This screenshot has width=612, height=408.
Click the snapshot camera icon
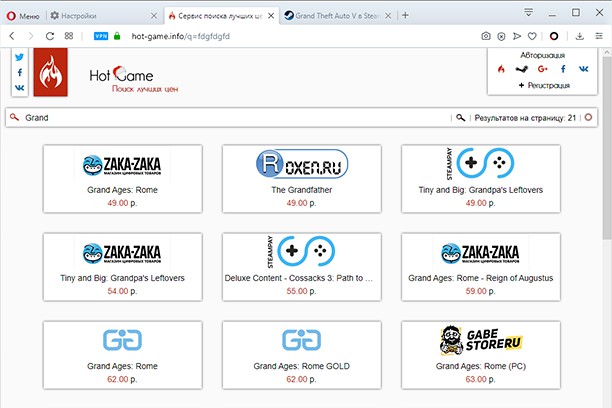486,36
